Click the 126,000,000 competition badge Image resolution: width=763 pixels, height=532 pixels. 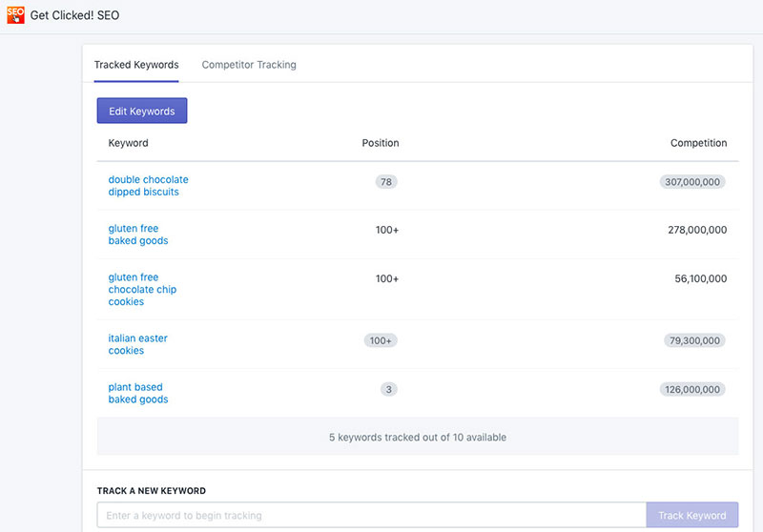coord(692,390)
